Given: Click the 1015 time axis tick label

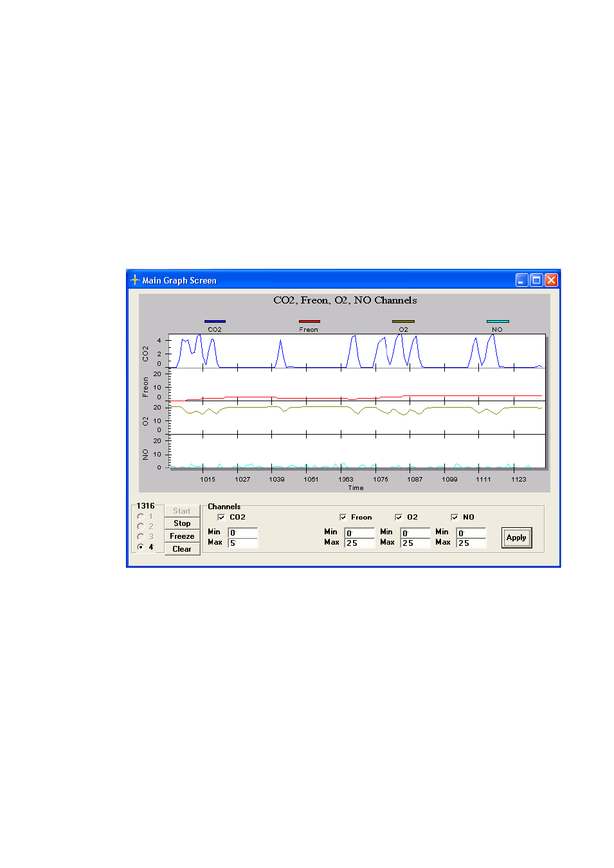Looking at the screenshot, I should [x=208, y=480].
